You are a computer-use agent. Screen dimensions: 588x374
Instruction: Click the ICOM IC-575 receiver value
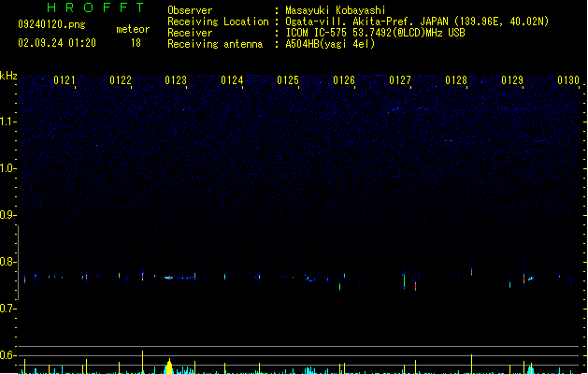click(375, 33)
